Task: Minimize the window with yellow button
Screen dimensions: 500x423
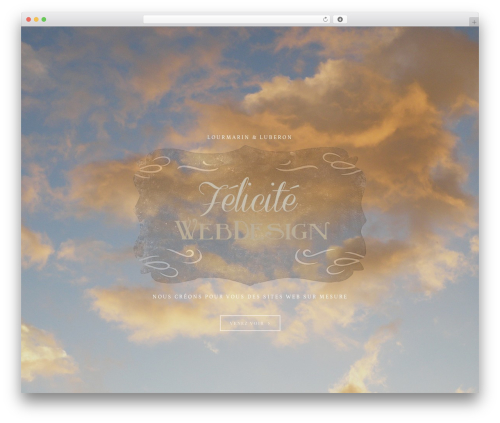Action: click(36, 20)
